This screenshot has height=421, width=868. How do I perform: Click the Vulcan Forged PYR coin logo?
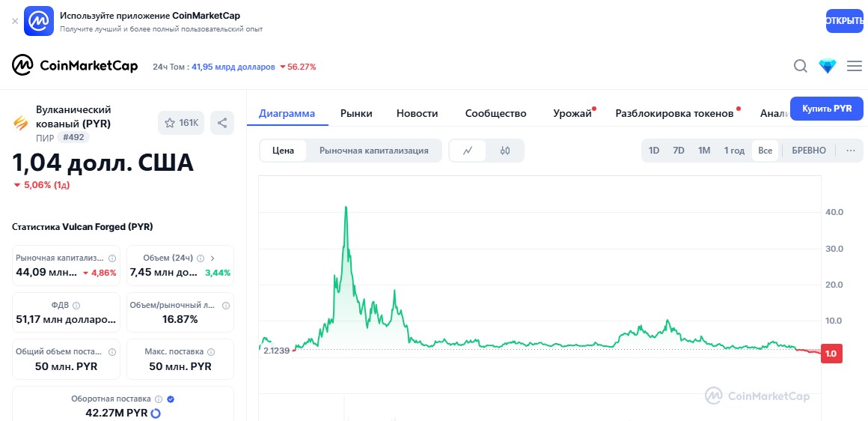pos(21,122)
